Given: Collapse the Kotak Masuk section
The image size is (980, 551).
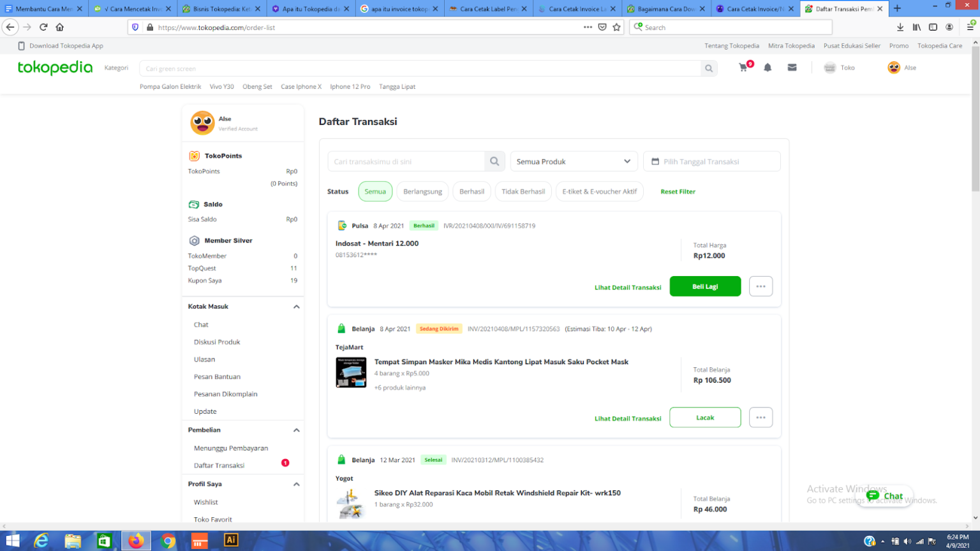Looking at the screenshot, I should 296,307.
